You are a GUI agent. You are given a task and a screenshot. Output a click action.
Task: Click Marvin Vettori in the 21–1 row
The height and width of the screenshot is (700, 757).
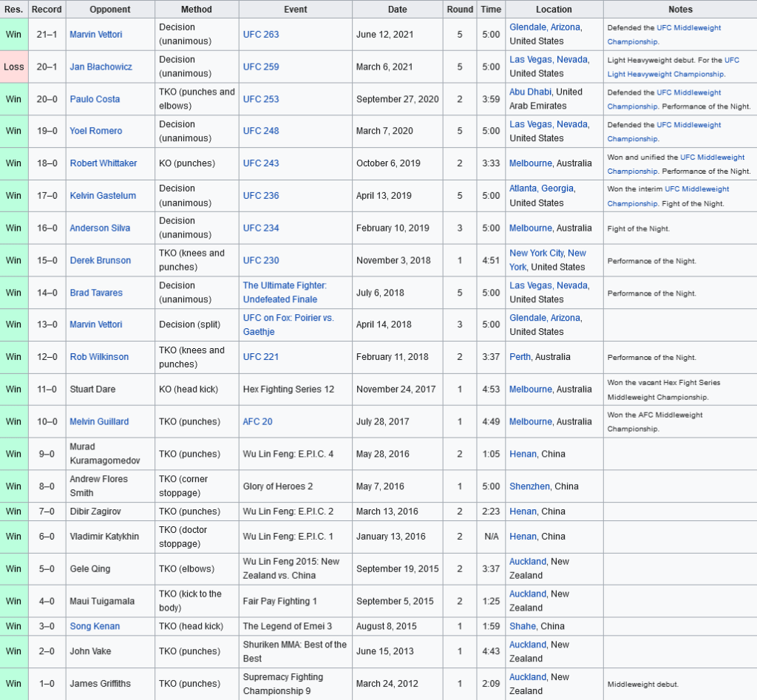(x=95, y=34)
